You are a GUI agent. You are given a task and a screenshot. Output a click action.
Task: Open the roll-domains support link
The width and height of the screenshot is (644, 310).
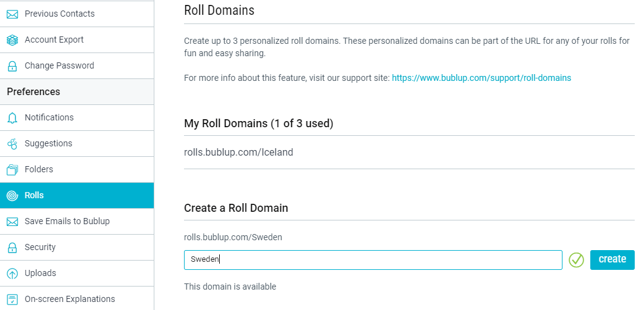click(482, 78)
